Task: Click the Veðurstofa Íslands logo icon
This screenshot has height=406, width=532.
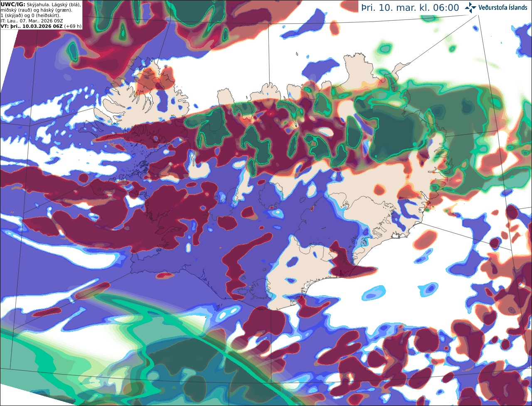Action: pos(470,7)
